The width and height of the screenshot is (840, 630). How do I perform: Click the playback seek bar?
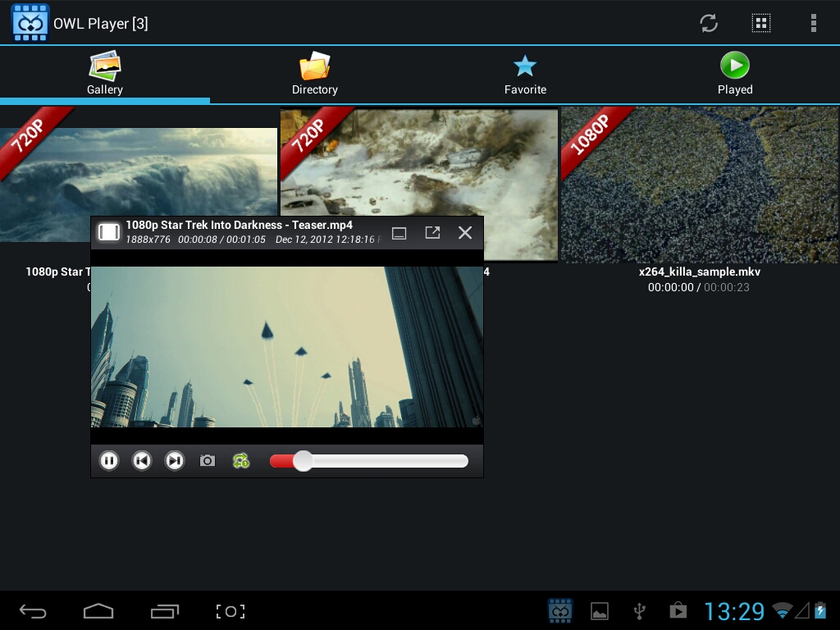pos(369,461)
